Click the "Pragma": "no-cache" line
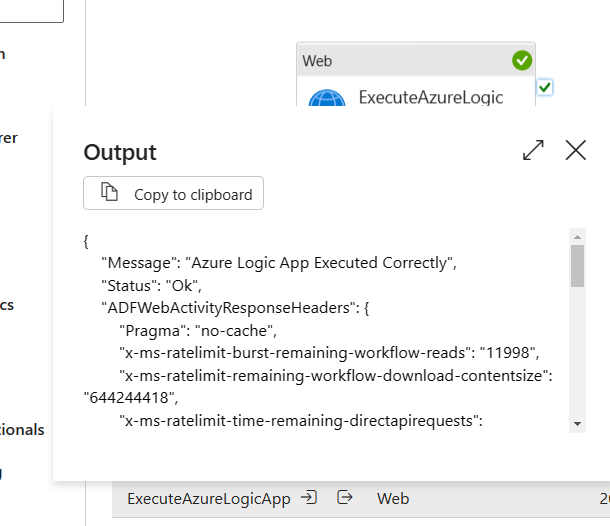Image resolution: width=610 pixels, height=526 pixels. (x=198, y=331)
